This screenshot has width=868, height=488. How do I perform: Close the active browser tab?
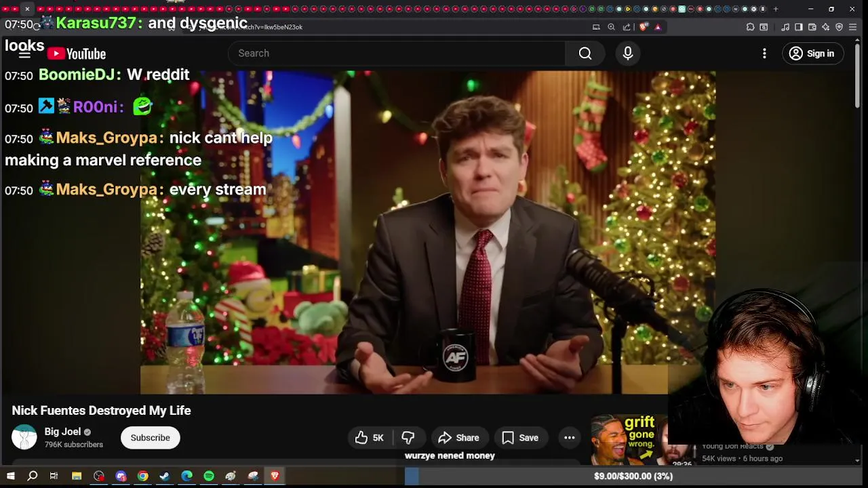27,9
